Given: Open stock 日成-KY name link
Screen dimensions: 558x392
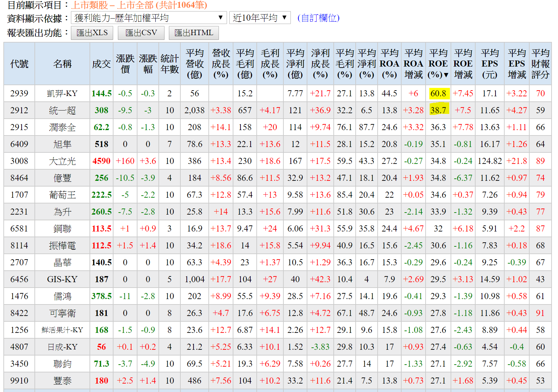Looking at the screenshot, I should (x=62, y=347).
